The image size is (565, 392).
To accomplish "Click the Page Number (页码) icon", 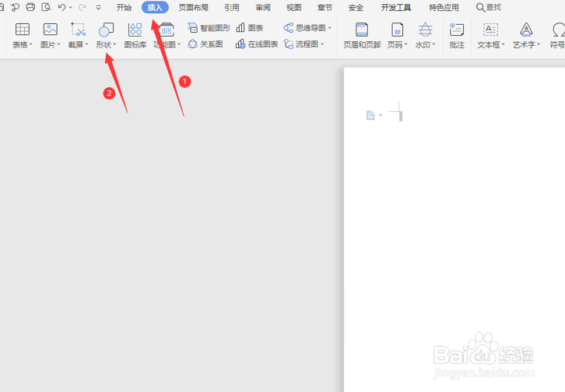I will pos(397,30).
